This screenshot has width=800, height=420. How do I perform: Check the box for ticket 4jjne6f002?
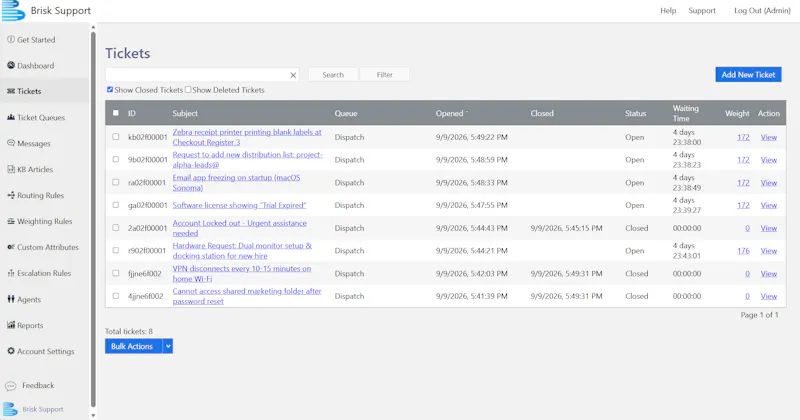[116, 296]
